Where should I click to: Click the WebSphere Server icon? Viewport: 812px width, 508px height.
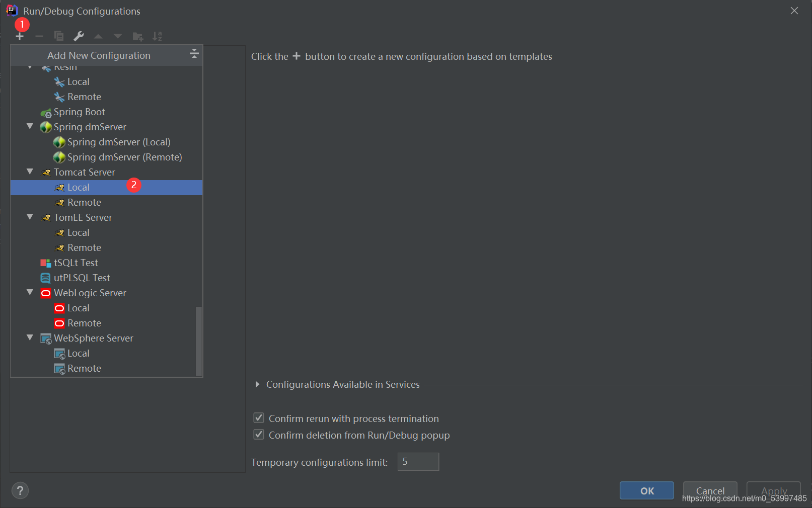46,339
